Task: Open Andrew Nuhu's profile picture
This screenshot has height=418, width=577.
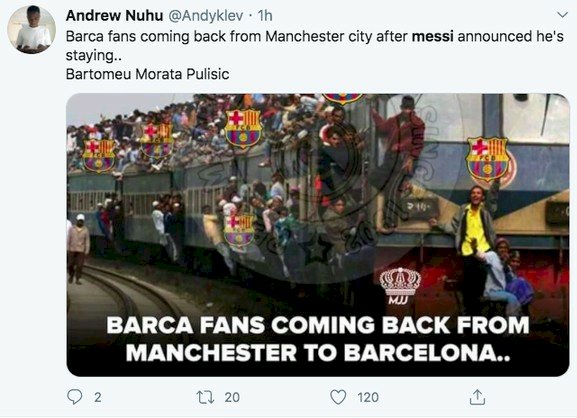Action: click(32, 29)
